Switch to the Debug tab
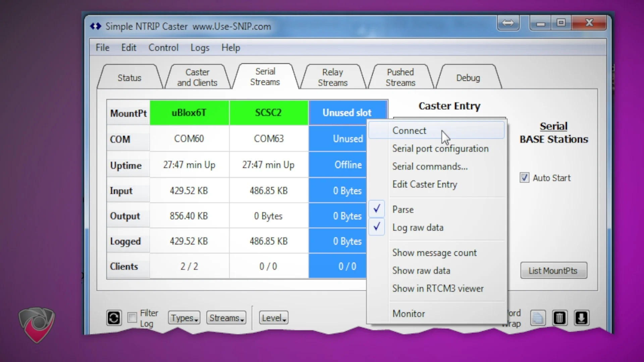 point(468,77)
